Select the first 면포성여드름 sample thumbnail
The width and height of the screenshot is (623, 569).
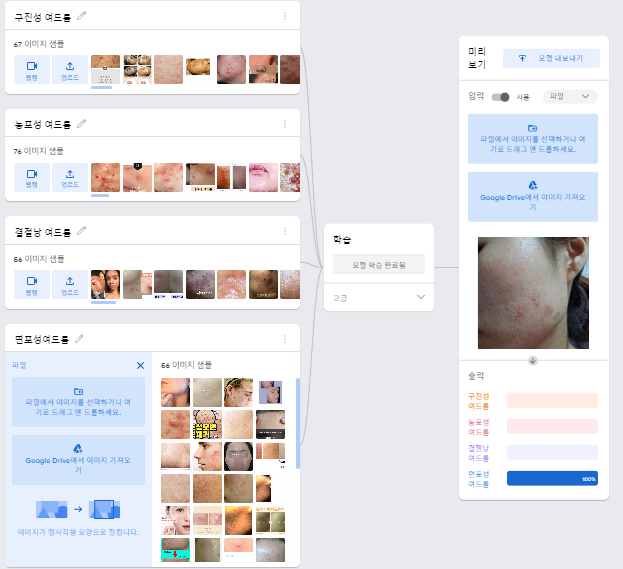(175, 392)
